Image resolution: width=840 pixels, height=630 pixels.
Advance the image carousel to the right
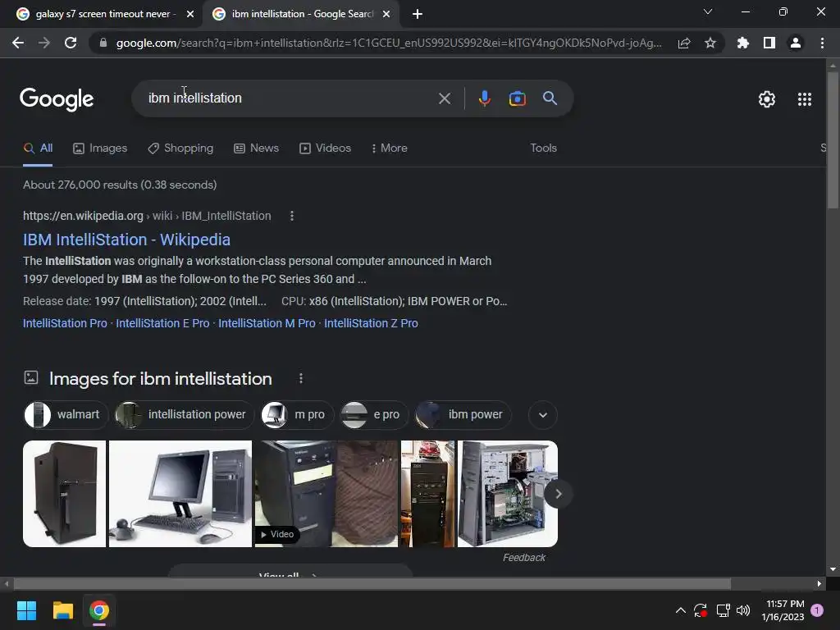(x=558, y=494)
